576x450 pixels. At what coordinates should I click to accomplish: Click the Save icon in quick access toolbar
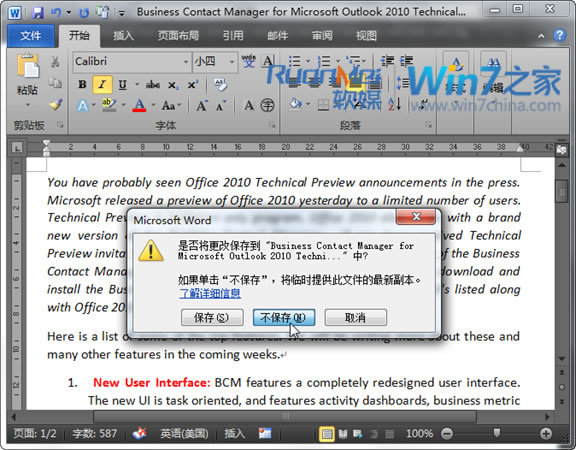[37, 13]
